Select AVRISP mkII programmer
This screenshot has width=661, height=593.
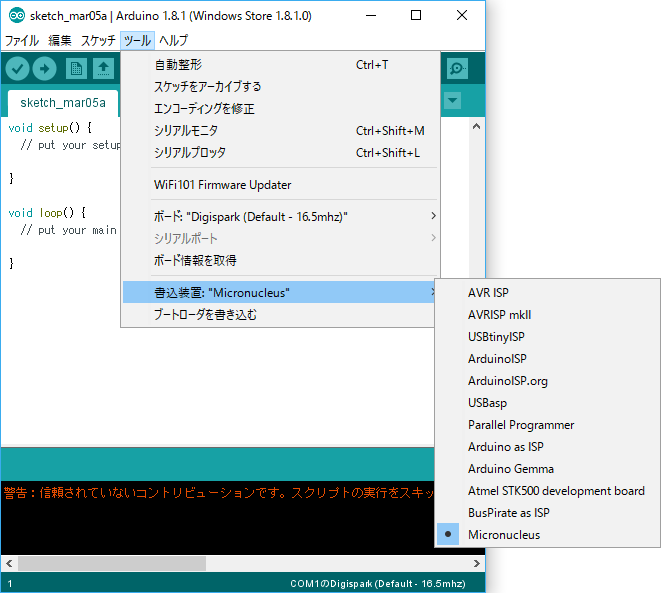tap(548, 315)
